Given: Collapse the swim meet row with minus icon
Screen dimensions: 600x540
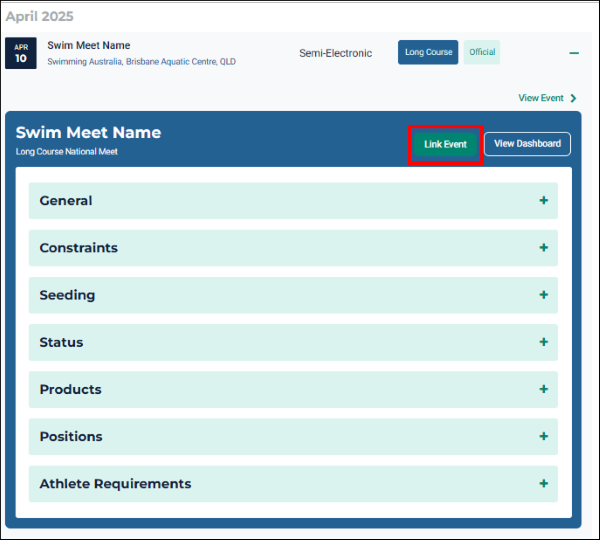Looking at the screenshot, I should [574, 53].
